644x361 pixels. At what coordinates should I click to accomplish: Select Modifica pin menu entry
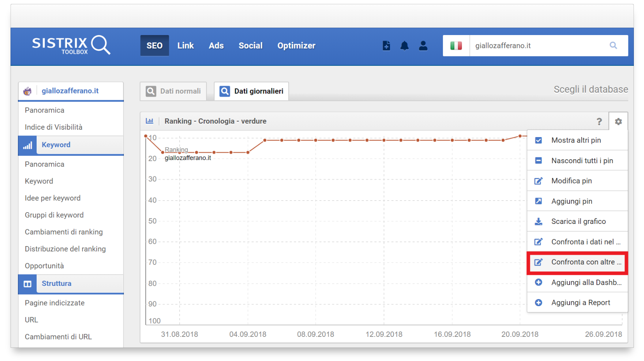[x=577, y=181]
